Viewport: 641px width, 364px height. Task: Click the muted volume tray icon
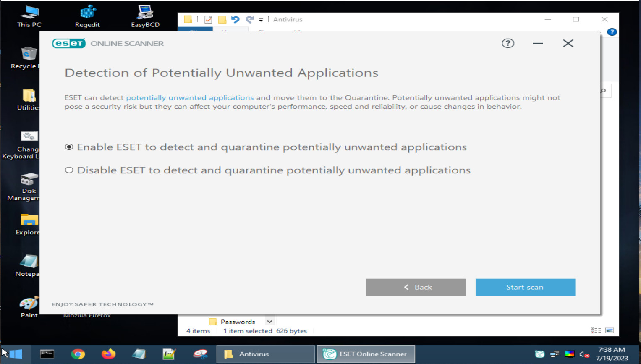[584, 354]
